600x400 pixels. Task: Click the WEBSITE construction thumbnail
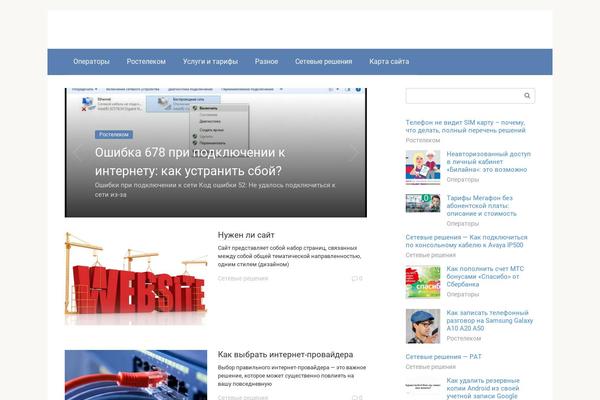point(136,278)
